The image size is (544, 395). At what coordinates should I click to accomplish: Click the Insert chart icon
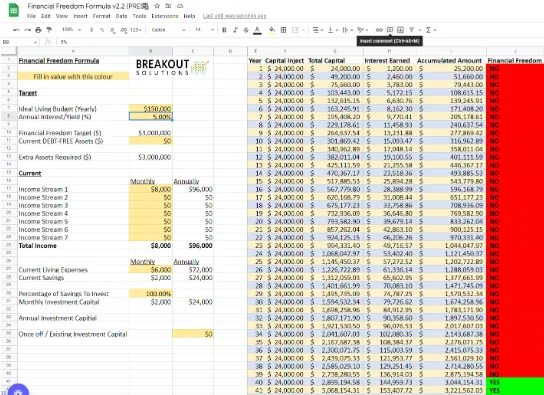[400, 30]
